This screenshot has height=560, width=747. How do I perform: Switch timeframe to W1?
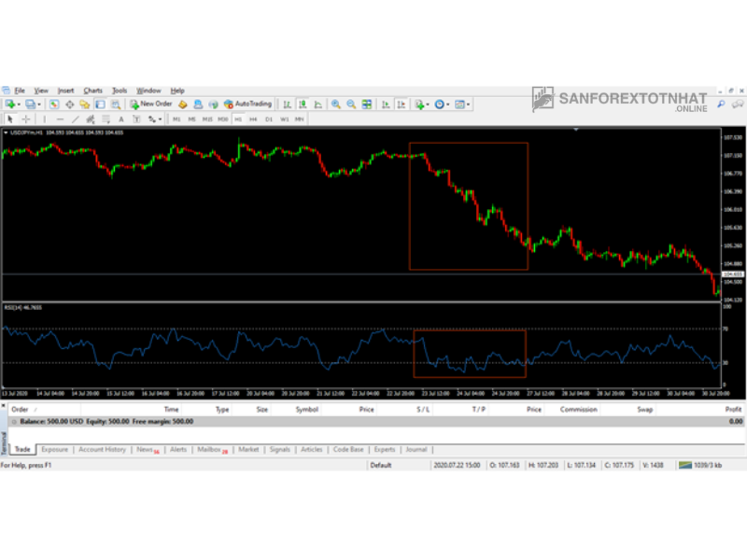click(x=285, y=119)
